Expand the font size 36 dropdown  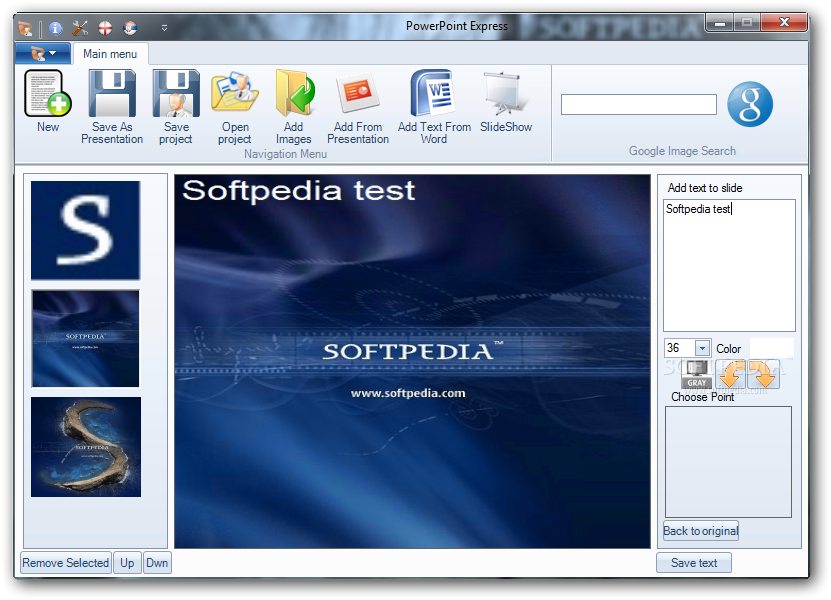pos(702,348)
